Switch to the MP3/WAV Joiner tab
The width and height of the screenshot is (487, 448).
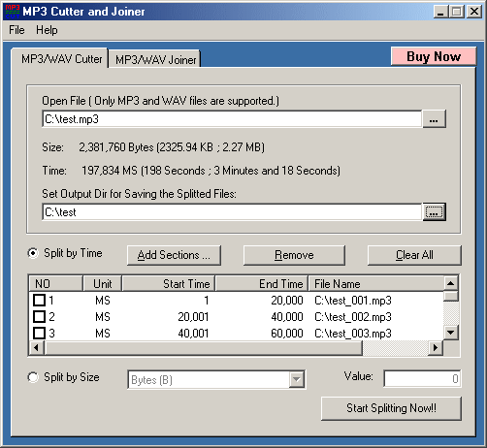pyautogui.click(x=155, y=60)
